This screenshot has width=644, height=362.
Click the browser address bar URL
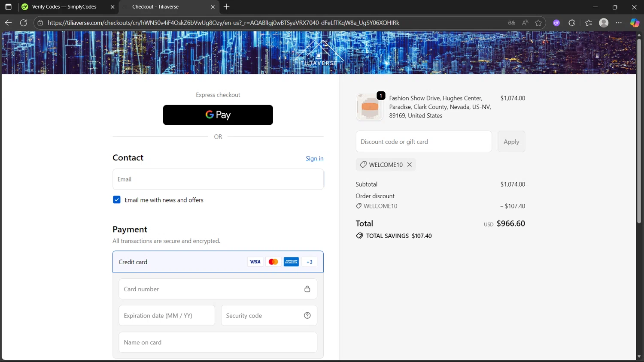coord(223,23)
